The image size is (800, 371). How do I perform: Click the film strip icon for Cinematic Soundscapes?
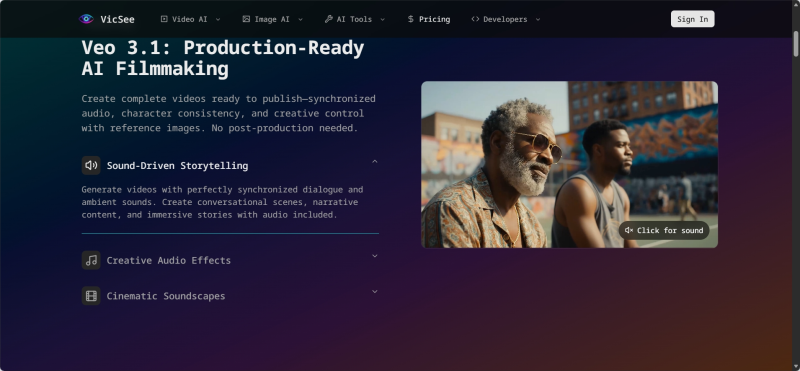pyautogui.click(x=91, y=296)
